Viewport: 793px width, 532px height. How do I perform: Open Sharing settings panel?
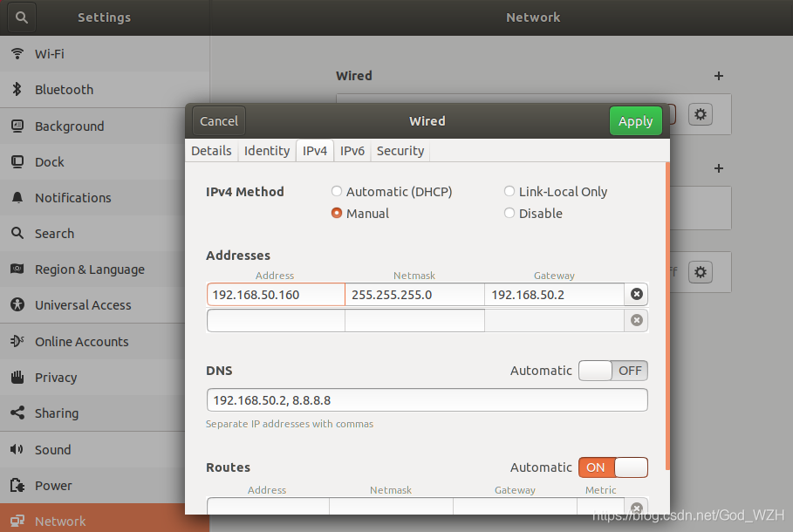click(x=92, y=413)
